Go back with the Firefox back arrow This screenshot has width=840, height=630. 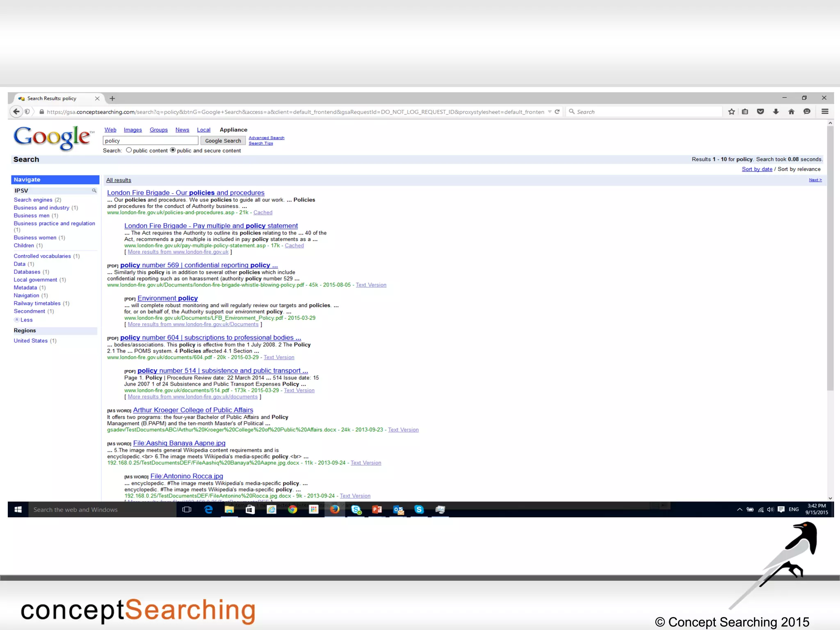click(16, 112)
